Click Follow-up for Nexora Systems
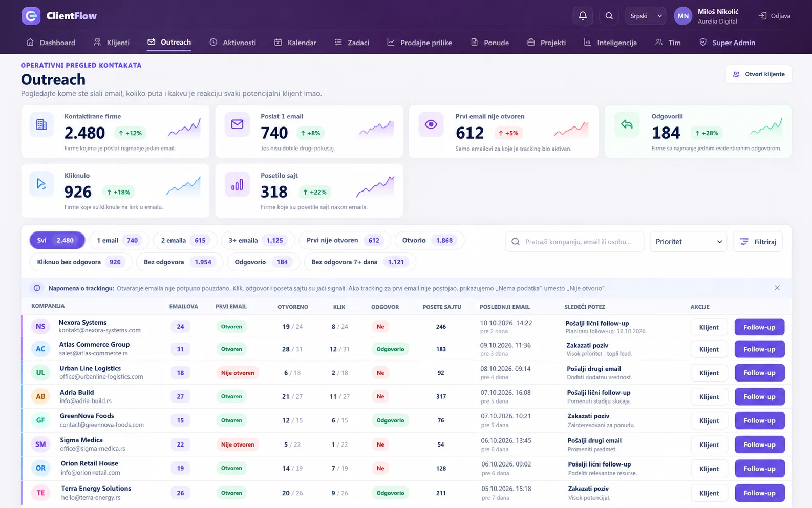Image resolution: width=812 pixels, height=508 pixels. coord(759,327)
